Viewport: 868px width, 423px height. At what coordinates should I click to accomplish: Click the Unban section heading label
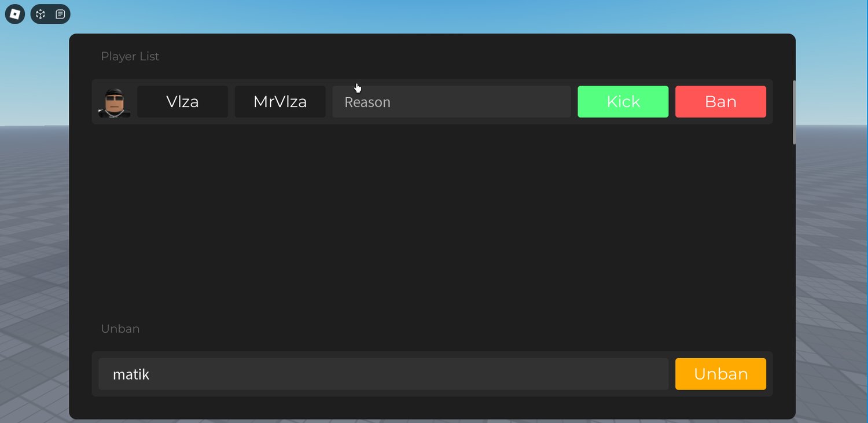(120, 329)
